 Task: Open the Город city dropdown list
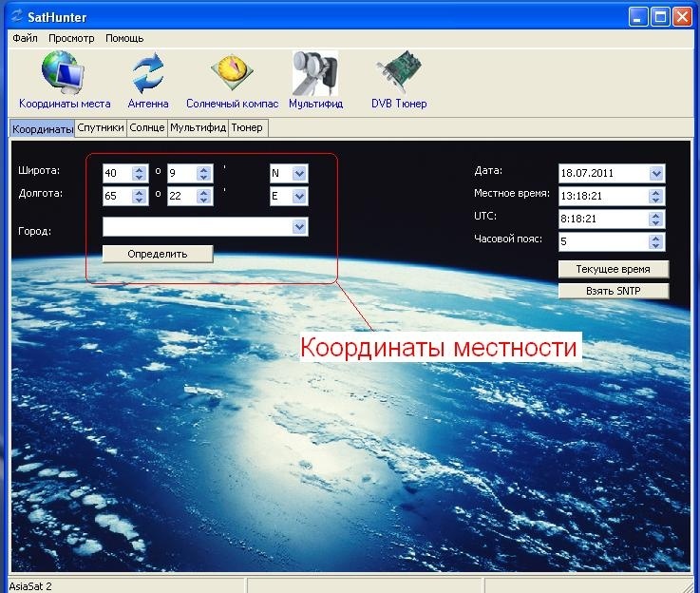click(x=299, y=226)
